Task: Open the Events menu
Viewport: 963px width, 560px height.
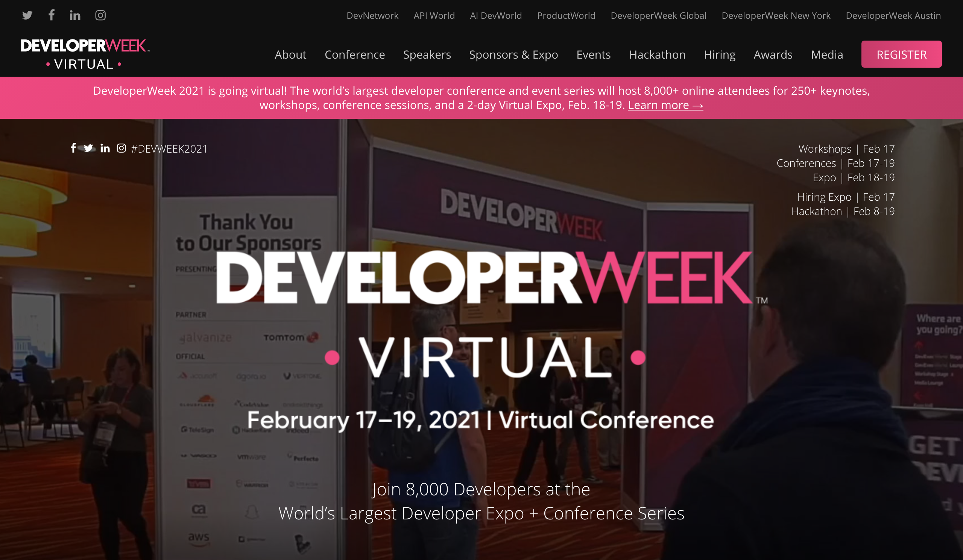Action: [x=594, y=54]
